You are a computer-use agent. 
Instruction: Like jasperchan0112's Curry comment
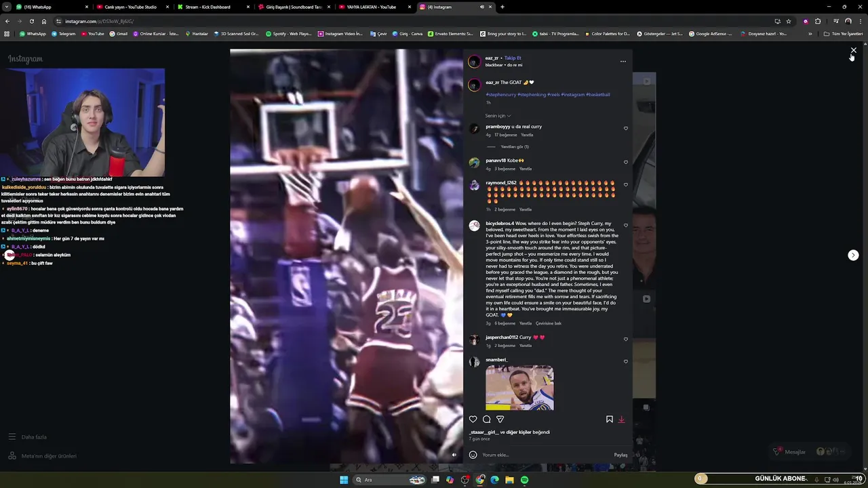click(625, 339)
